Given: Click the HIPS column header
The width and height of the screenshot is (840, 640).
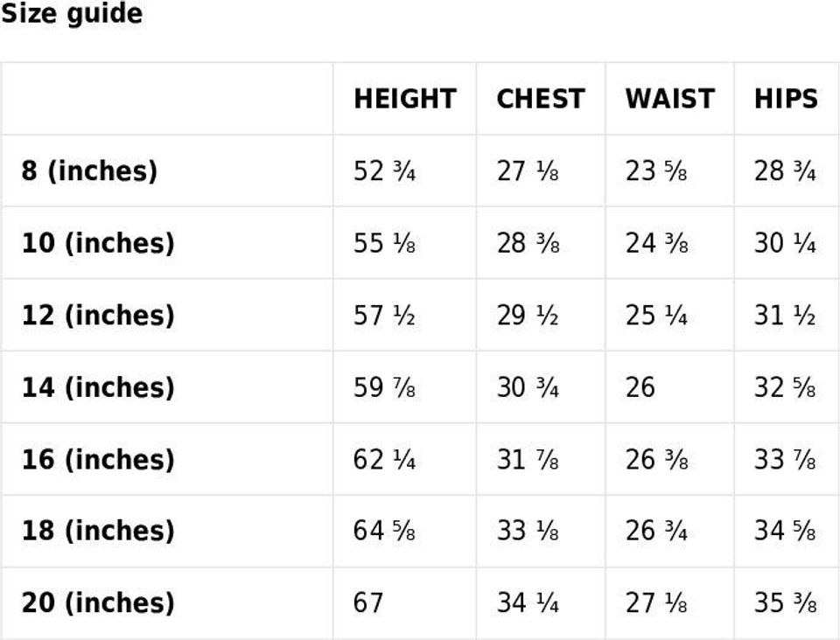Looking at the screenshot, I should click(786, 99).
